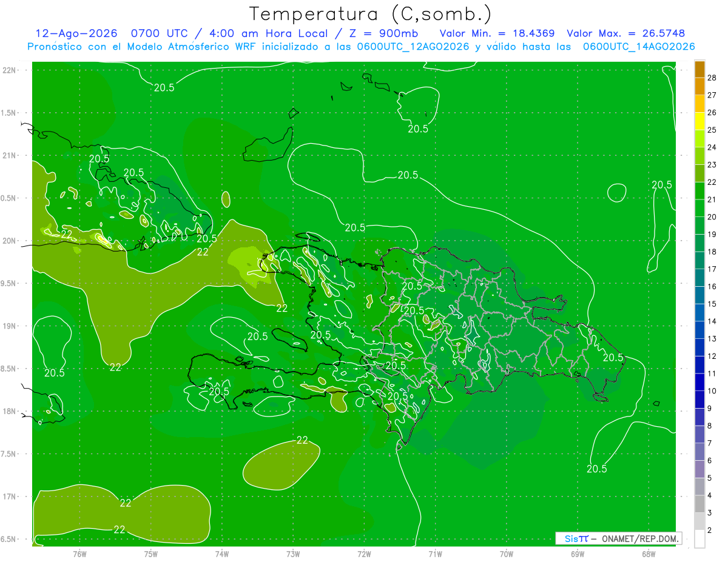Click the 20N latitude axis label
The height and width of the screenshot is (562, 728).
10,241
